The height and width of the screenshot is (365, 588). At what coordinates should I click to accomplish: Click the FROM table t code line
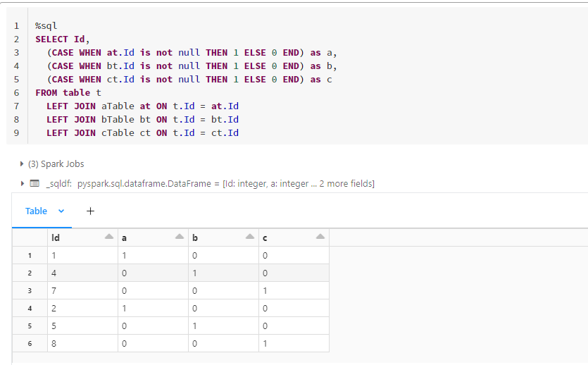[68, 92]
